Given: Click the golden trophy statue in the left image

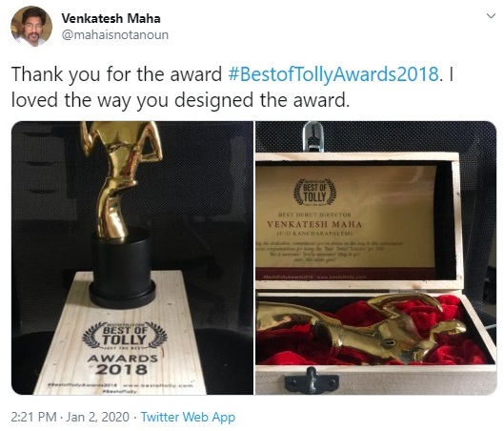Looking at the screenshot, I should point(122,180).
